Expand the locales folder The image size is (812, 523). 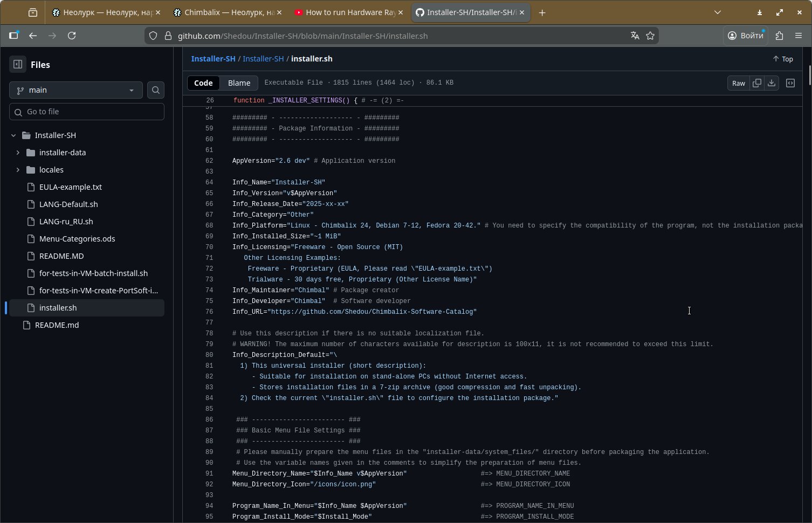click(x=18, y=170)
